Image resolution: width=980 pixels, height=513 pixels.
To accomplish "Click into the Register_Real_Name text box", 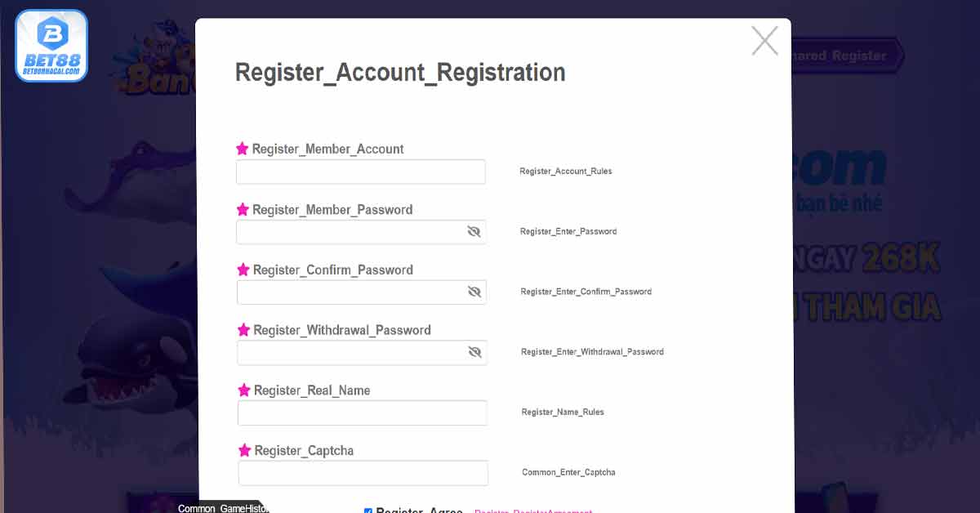I will (x=363, y=413).
